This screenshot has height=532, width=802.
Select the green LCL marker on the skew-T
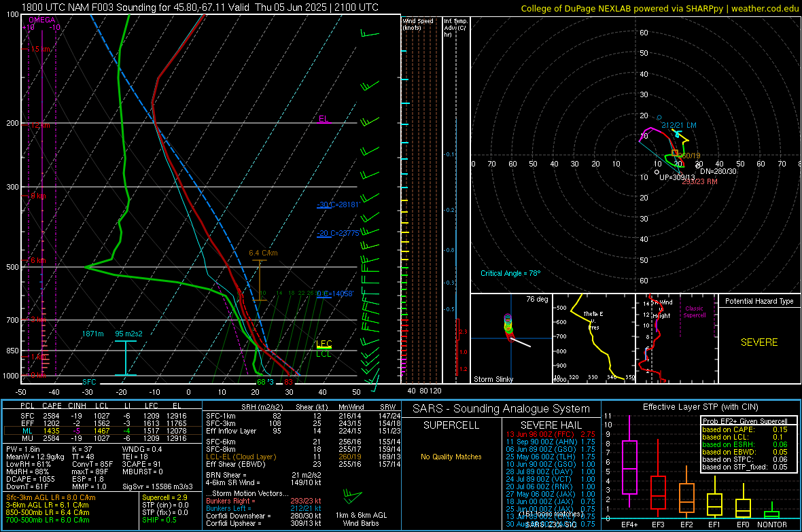click(x=324, y=354)
